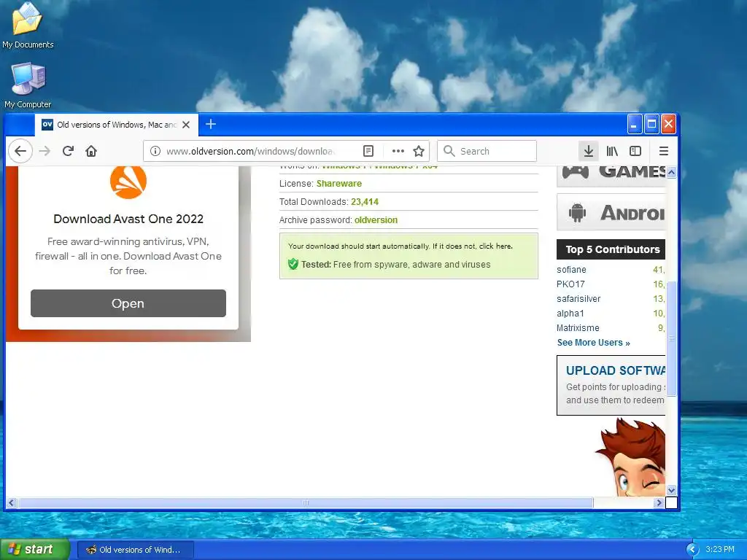The width and height of the screenshot is (747, 560).
Task: Click the 3:23 PM taskbar clock
Action: 720,550
